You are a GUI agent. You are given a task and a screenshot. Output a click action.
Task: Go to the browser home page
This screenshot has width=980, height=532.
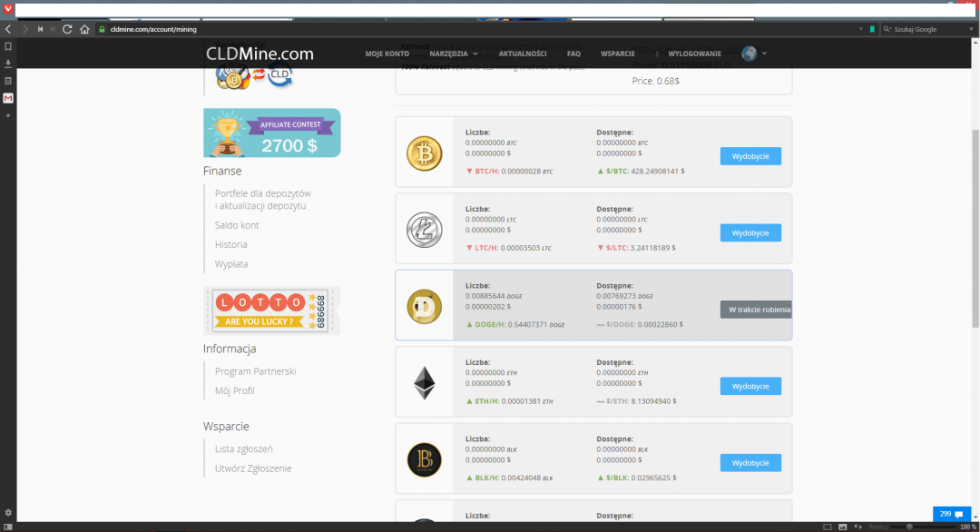(x=83, y=29)
